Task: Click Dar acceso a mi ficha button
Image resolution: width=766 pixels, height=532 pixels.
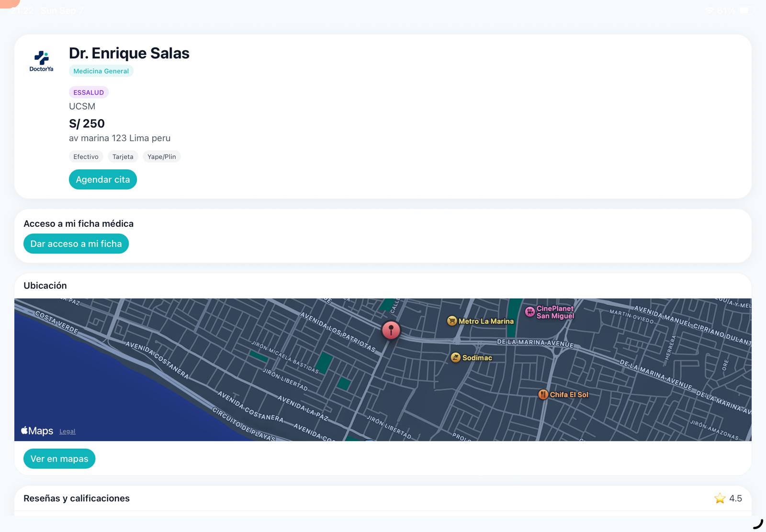Action: [x=76, y=244]
